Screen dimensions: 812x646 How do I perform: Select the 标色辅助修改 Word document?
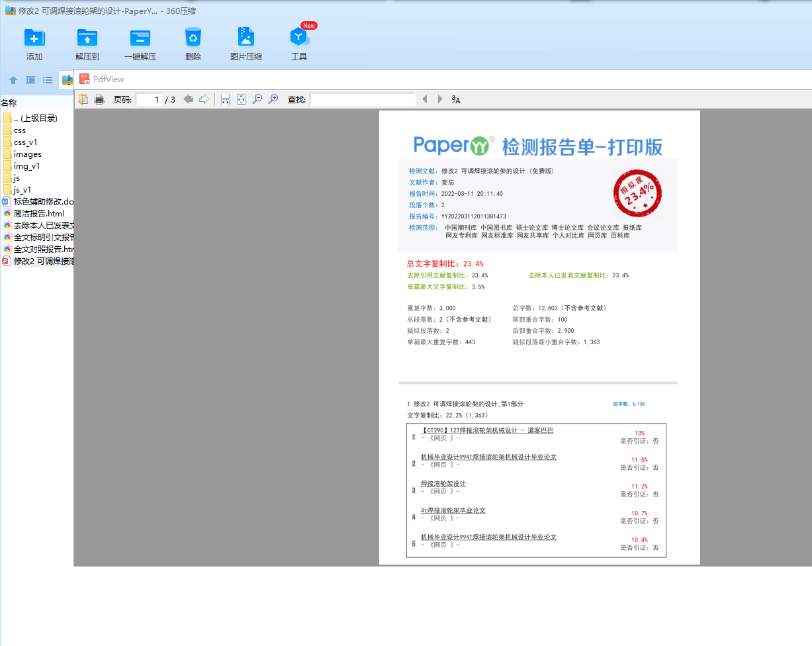[x=38, y=202]
